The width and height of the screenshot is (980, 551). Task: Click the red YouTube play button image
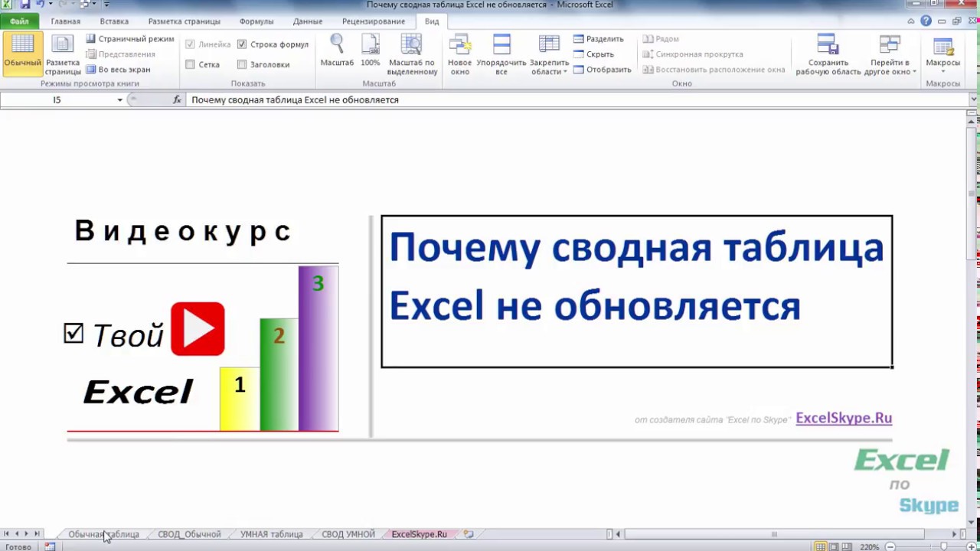(198, 329)
